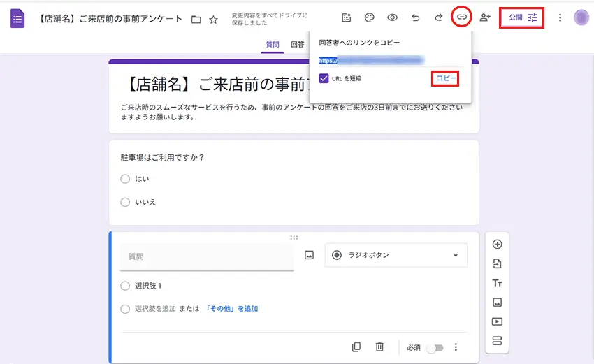The image size is (594, 364).
Task: Switch to the 質問 tab
Action: point(272,45)
